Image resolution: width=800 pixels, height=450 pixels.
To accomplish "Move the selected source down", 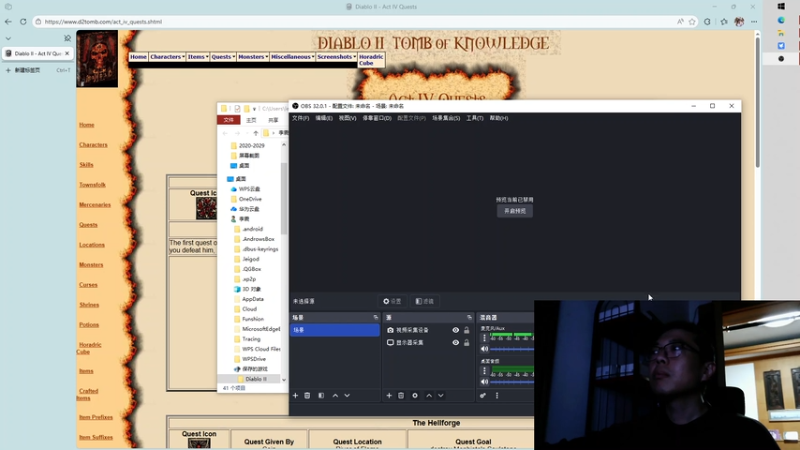I will (x=441, y=395).
